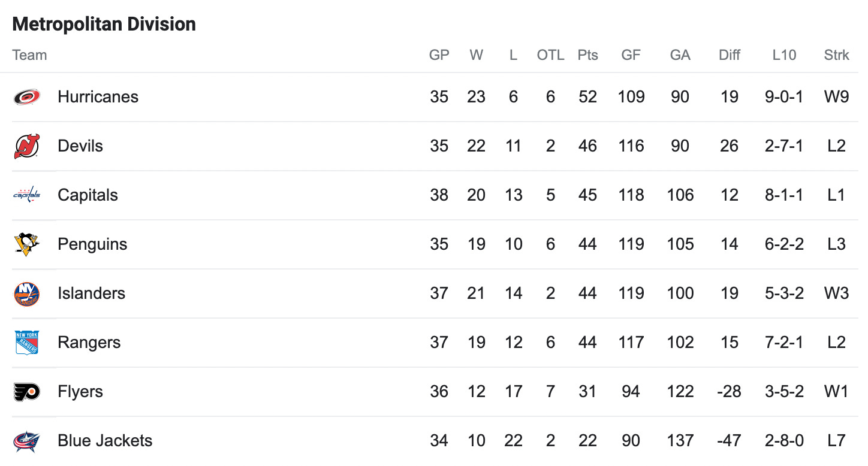This screenshot has width=868, height=466.
Task: Click the Devils team logo
Action: click(27, 146)
